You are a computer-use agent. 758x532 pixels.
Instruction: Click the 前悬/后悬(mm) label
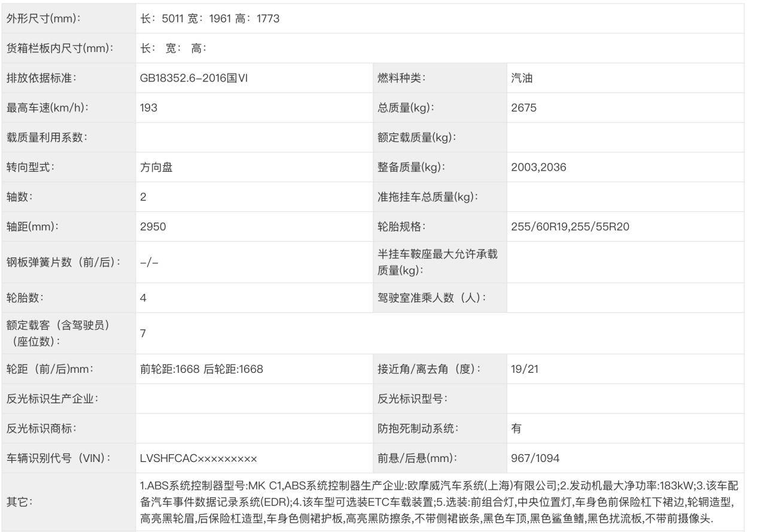tap(417, 458)
